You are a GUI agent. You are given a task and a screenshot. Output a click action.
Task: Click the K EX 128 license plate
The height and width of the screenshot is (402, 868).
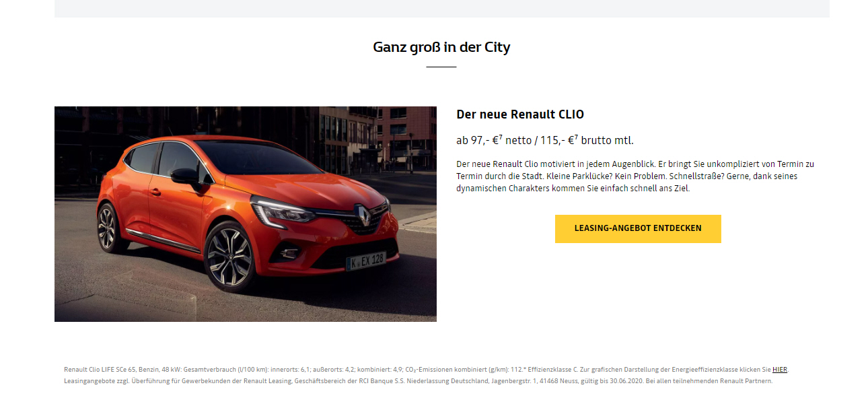tap(366, 261)
